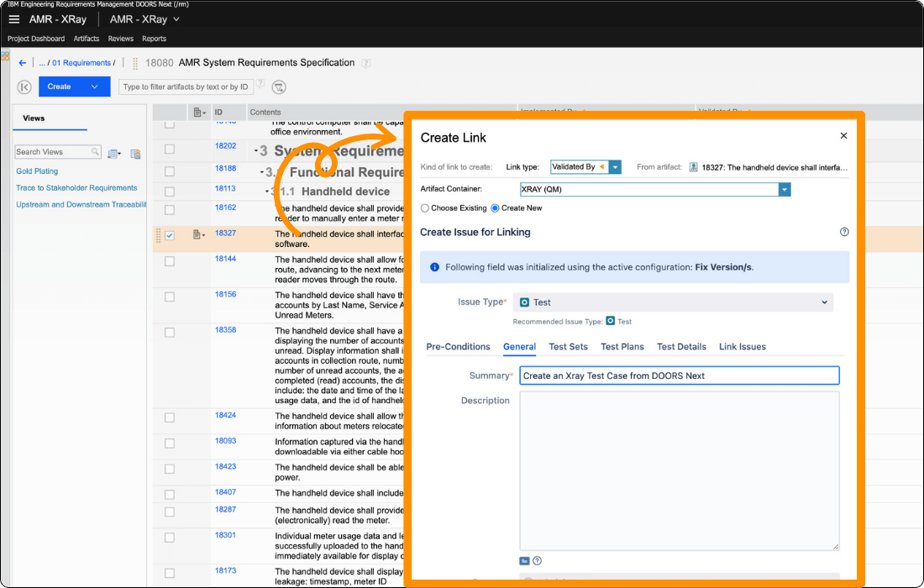The width and height of the screenshot is (924, 588).
Task: Click the filter artifacts text box
Action: (186, 87)
